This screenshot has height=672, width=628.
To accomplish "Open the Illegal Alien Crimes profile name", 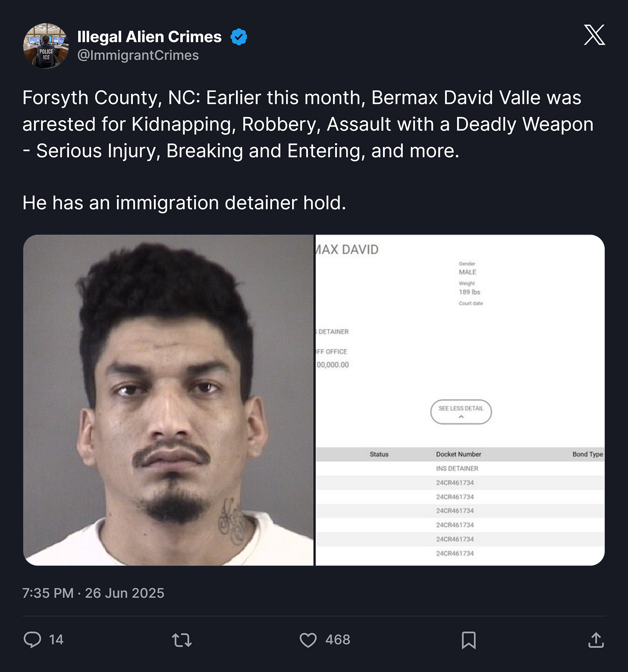I will pos(149,37).
